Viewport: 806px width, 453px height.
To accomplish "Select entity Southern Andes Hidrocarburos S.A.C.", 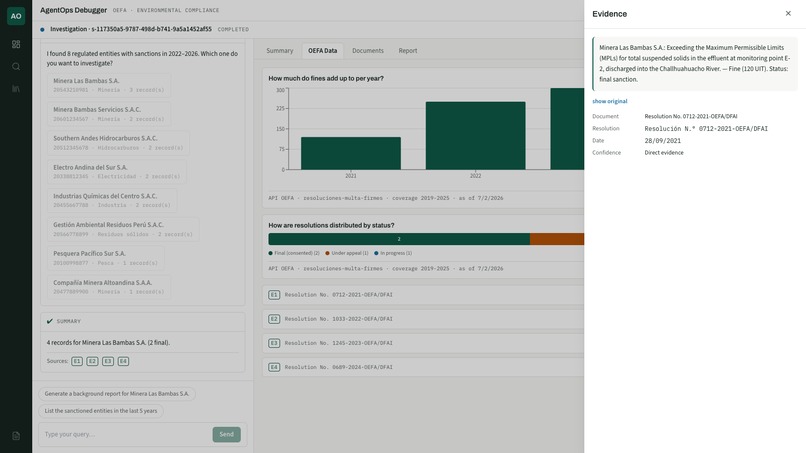I will [118, 142].
